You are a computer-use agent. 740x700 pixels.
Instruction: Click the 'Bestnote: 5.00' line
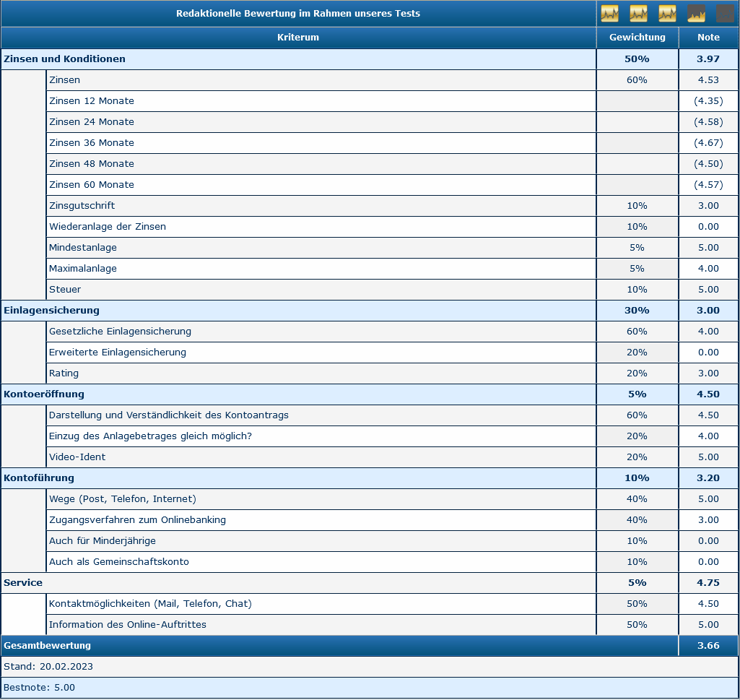(39, 687)
